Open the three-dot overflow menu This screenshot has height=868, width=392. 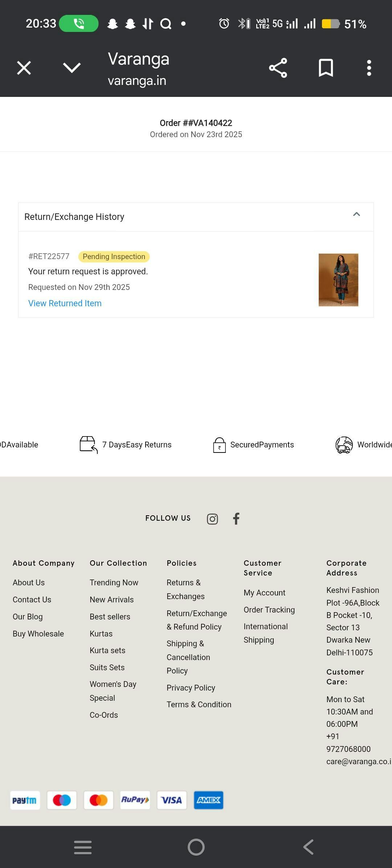pos(369,68)
